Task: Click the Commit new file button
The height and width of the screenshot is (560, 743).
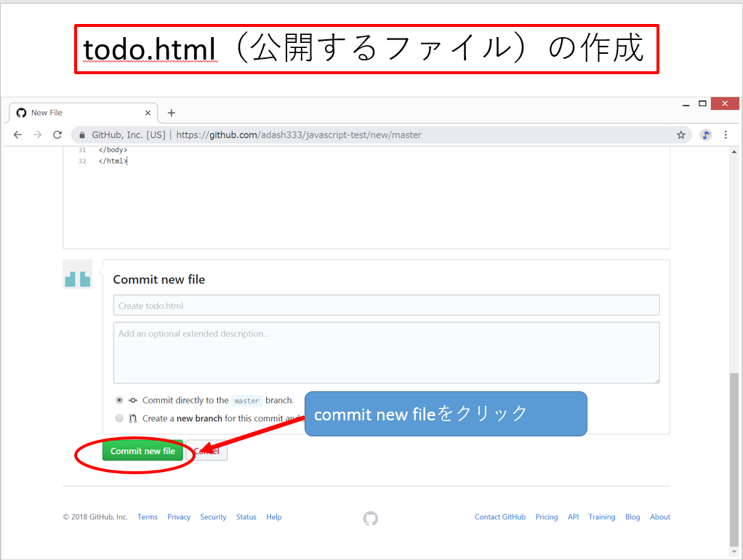Action: coord(142,451)
